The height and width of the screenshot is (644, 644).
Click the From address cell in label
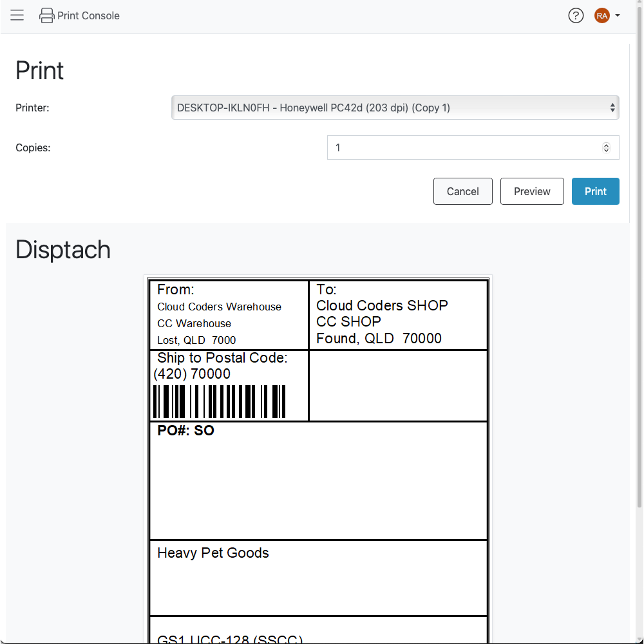pos(229,316)
